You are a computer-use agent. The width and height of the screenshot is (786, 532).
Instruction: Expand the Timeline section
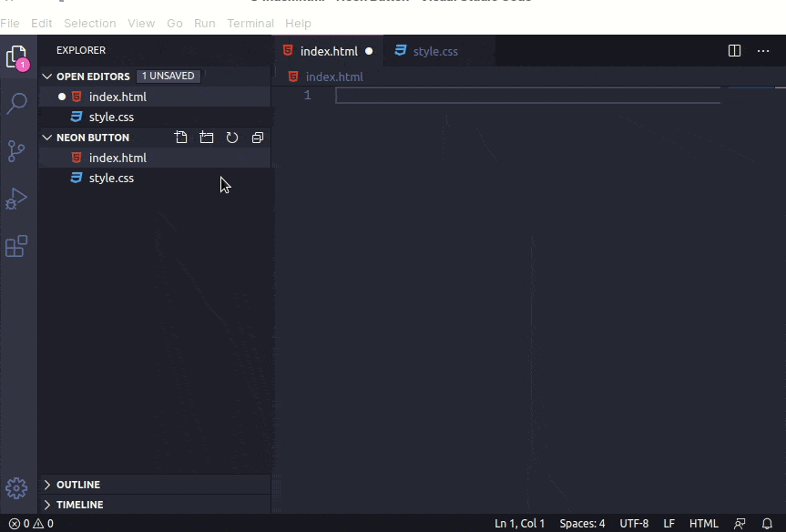pos(47,505)
